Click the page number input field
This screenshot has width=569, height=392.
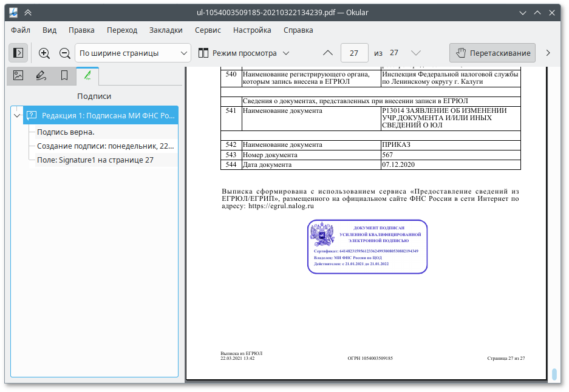tap(354, 53)
